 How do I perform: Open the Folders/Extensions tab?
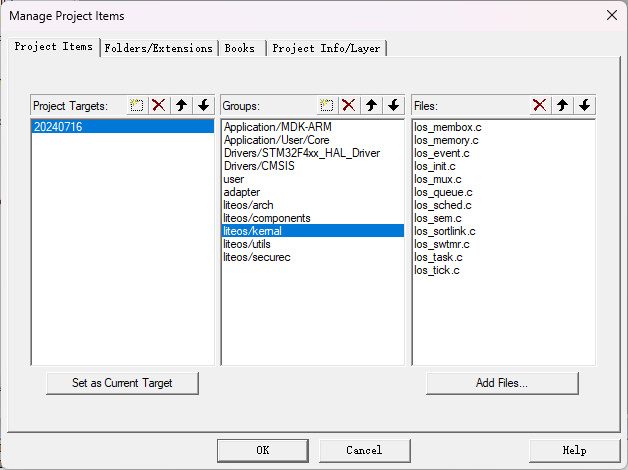tap(159, 48)
